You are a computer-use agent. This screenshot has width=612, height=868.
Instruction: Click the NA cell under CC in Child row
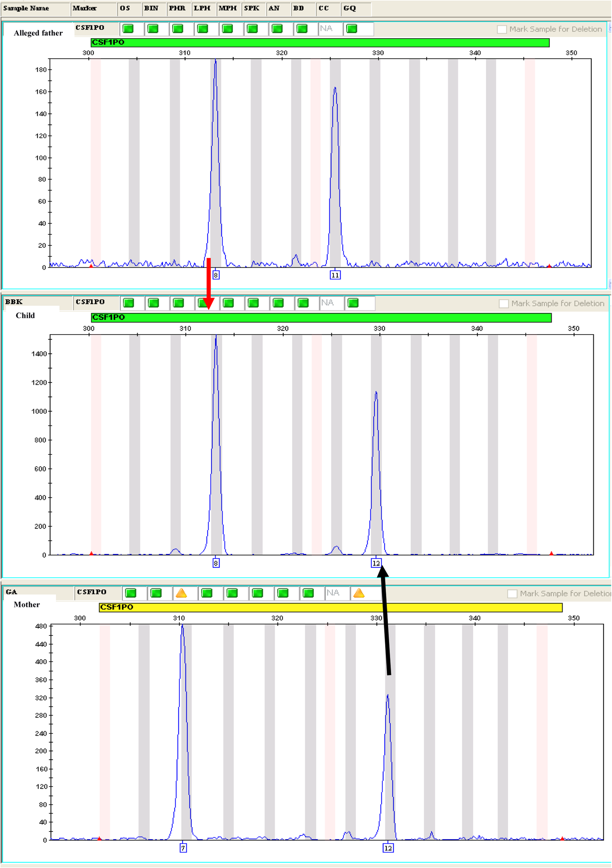[332, 303]
